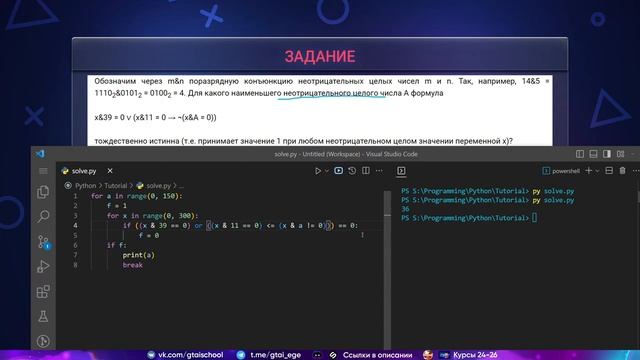Open the Search view in activity bar
Screen dimensions: 640x360
coord(43,216)
